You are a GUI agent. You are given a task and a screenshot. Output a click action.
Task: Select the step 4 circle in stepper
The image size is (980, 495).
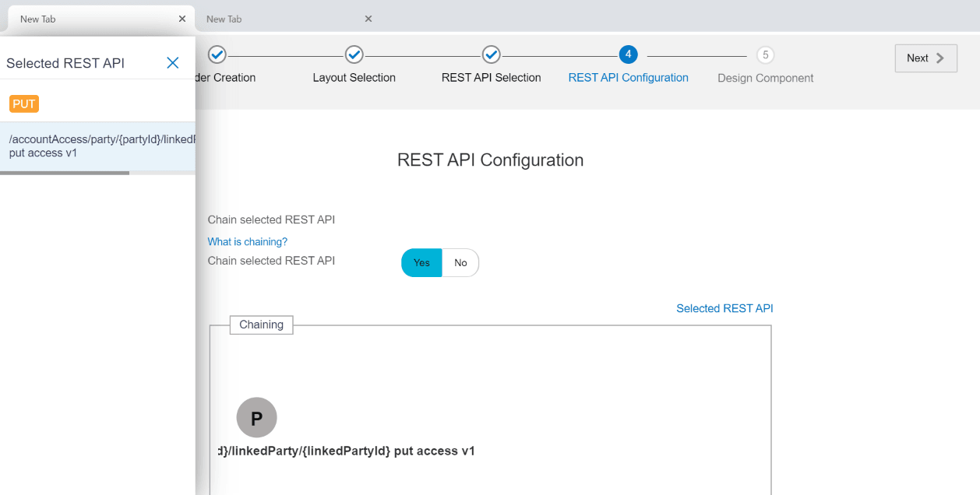click(628, 54)
